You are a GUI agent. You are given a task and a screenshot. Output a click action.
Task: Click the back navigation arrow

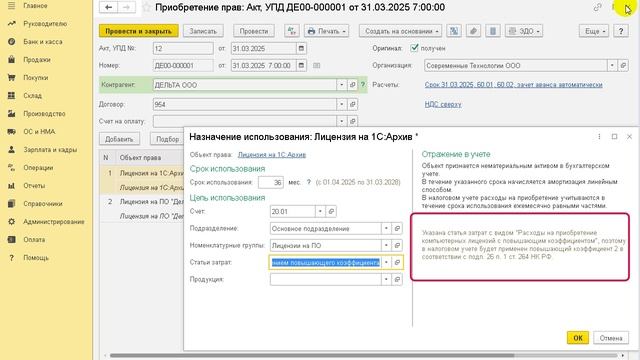(x=108, y=7)
